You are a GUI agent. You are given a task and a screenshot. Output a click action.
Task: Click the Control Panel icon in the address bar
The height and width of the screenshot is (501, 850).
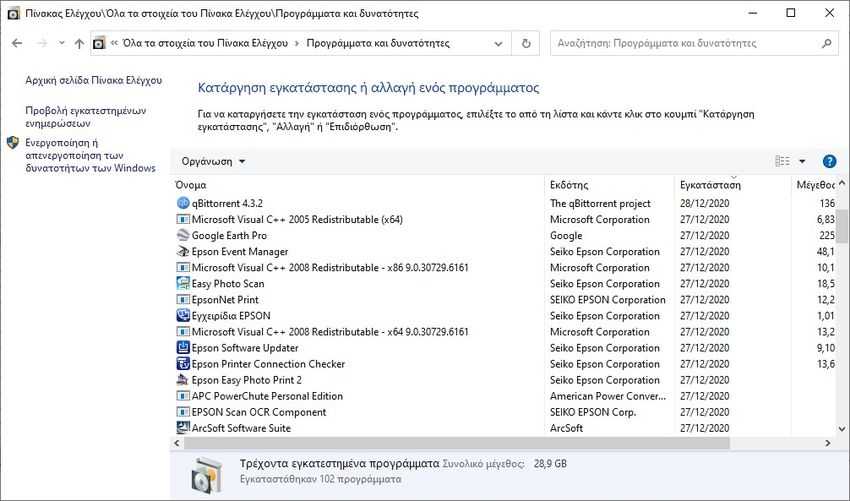point(99,43)
